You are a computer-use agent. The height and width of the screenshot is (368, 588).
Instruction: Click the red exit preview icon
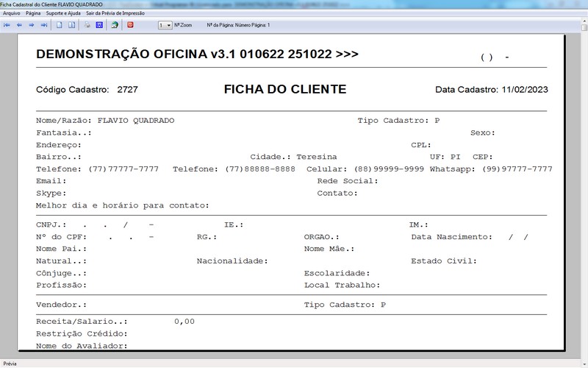[130, 25]
